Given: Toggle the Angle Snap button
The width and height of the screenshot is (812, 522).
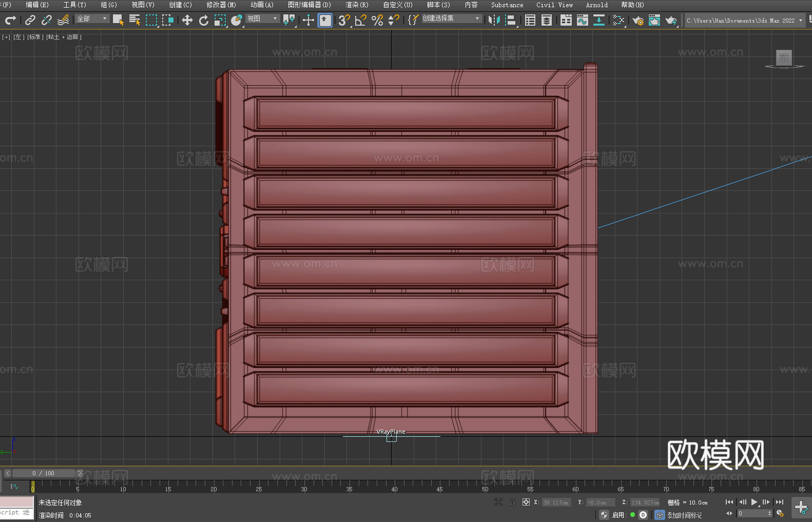Looking at the screenshot, I should tap(361, 20).
